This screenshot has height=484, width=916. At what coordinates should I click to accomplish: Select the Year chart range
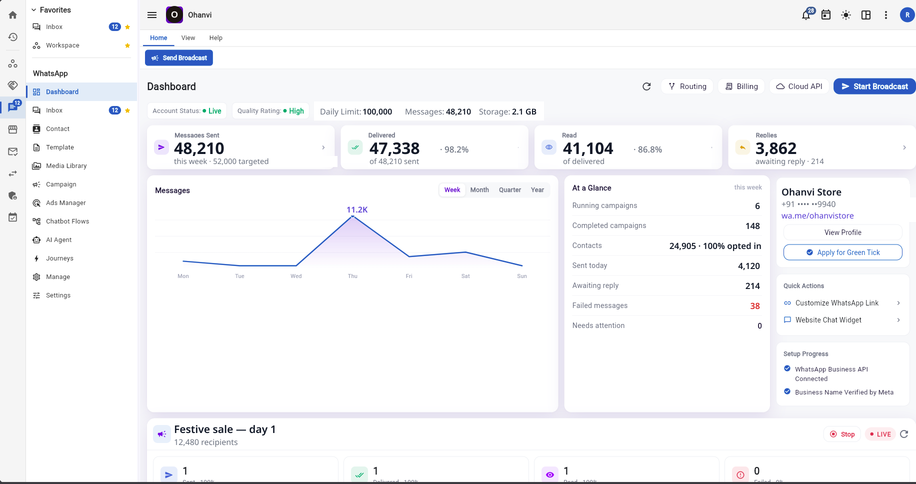pyautogui.click(x=537, y=190)
